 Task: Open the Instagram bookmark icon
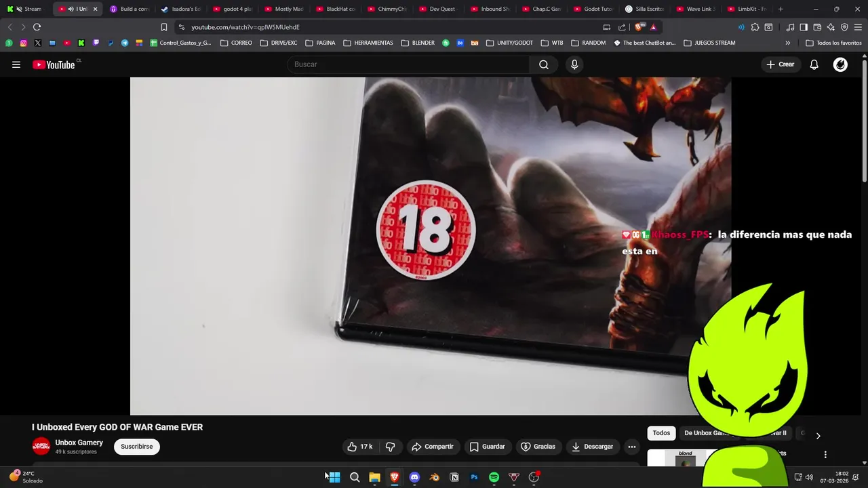(x=23, y=43)
